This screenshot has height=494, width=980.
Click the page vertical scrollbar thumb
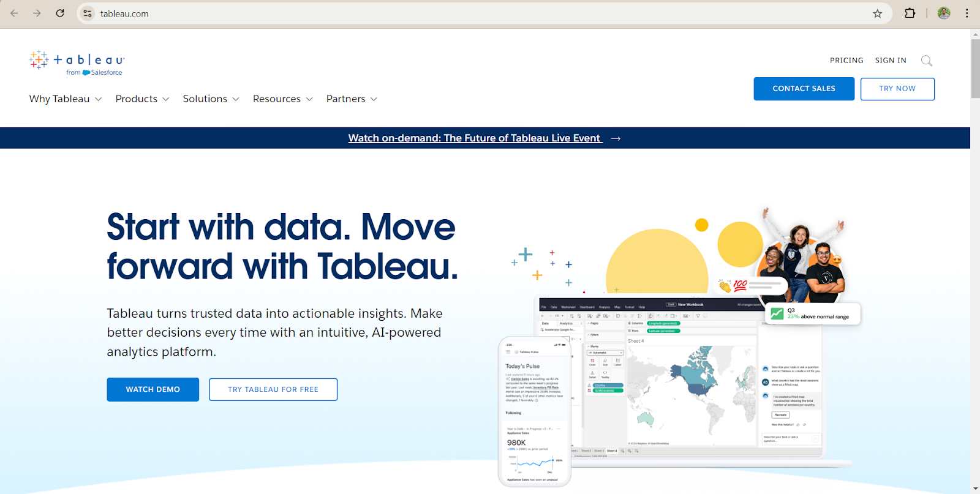coord(975,69)
